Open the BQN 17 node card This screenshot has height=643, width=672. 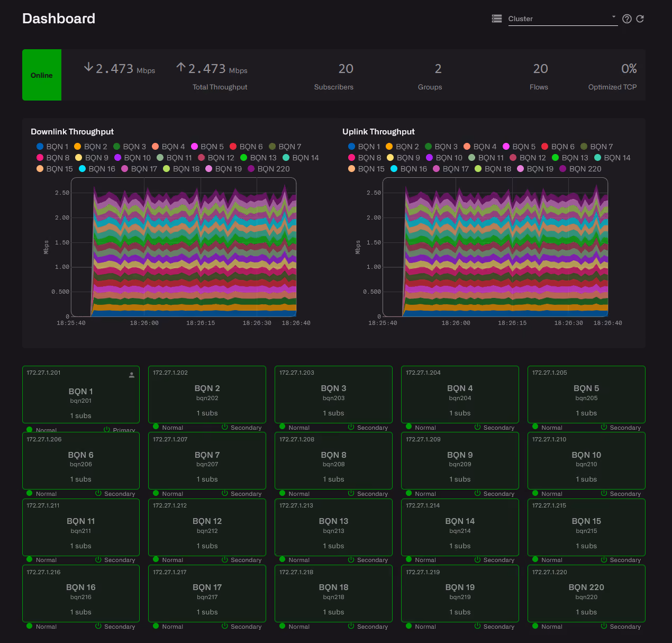coord(207,593)
